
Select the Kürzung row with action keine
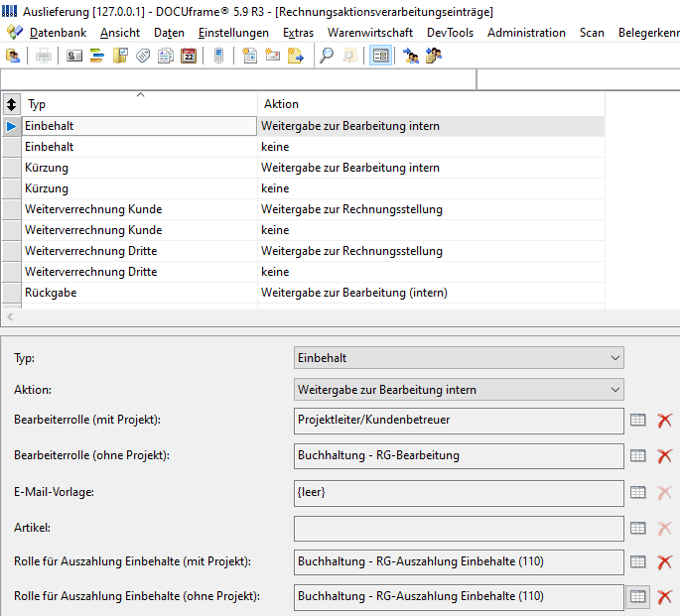pos(304,188)
